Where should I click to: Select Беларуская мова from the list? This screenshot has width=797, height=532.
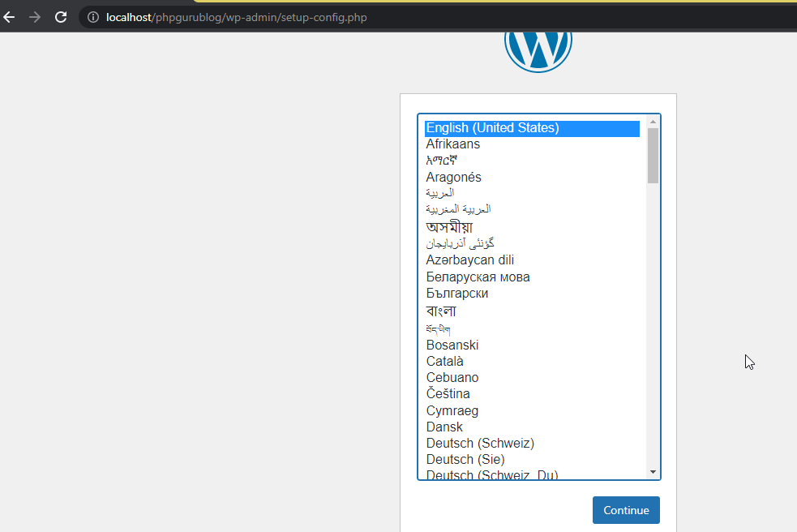pos(478,277)
